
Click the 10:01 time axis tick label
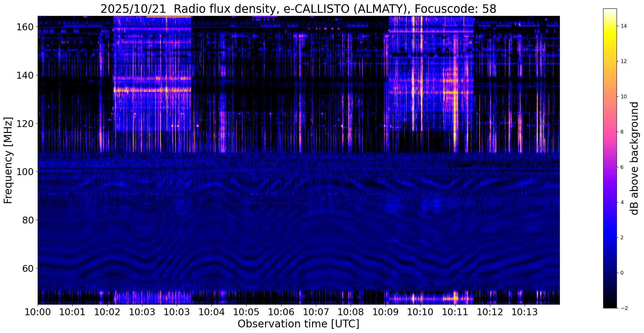pos(73,312)
